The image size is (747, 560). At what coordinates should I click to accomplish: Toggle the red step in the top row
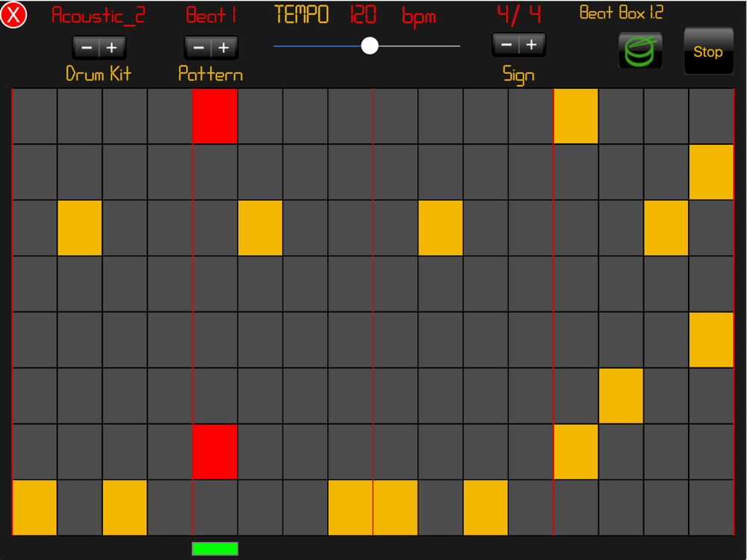215,116
